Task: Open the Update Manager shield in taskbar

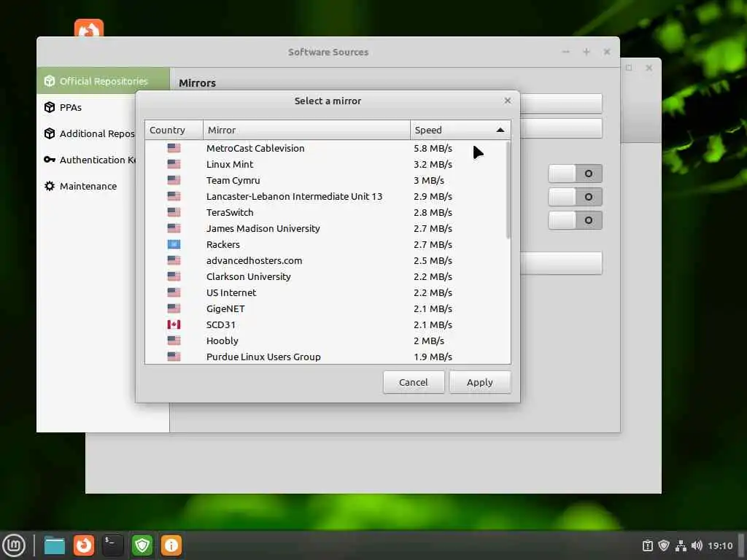Action: (x=142, y=545)
